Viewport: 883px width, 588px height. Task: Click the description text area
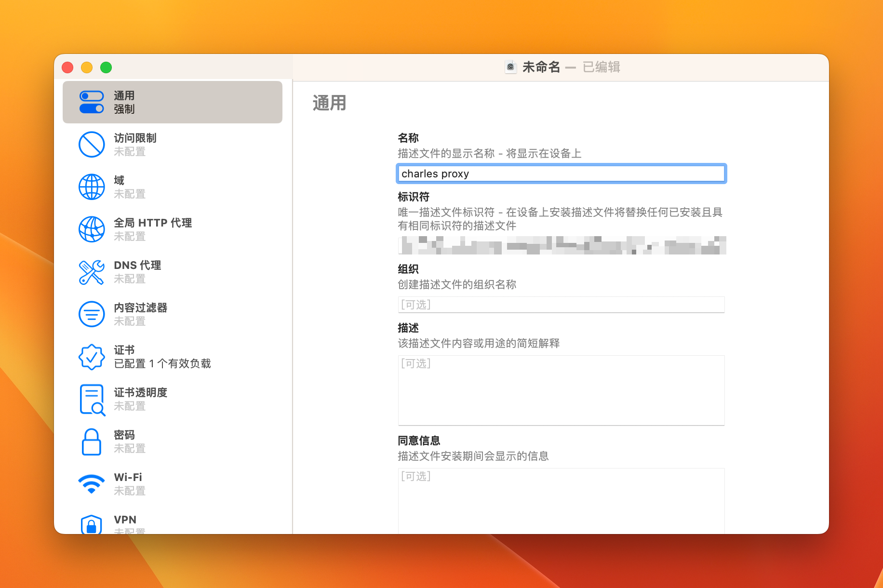pyautogui.click(x=561, y=390)
